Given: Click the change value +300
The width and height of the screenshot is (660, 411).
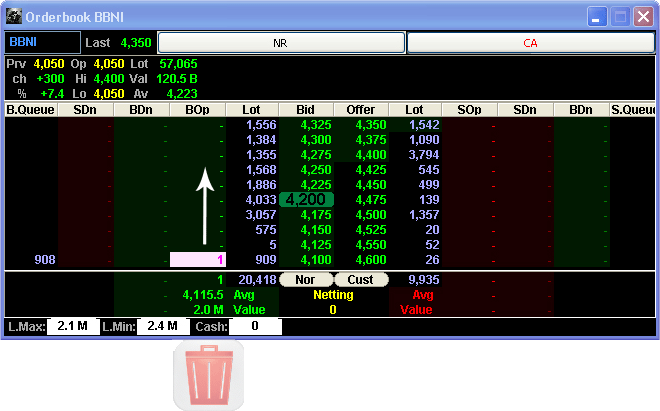Looking at the screenshot, I should [x=51, y=79].
